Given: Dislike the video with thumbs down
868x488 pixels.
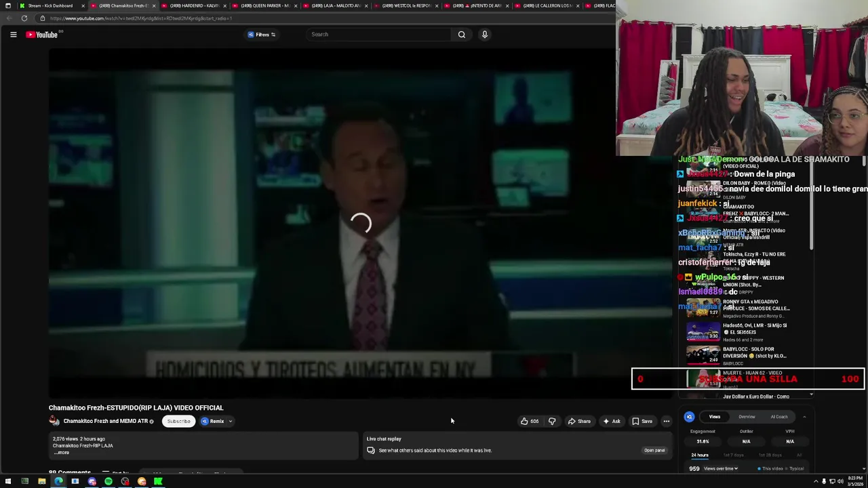Looking at the screenshot, I should (552, 421).
